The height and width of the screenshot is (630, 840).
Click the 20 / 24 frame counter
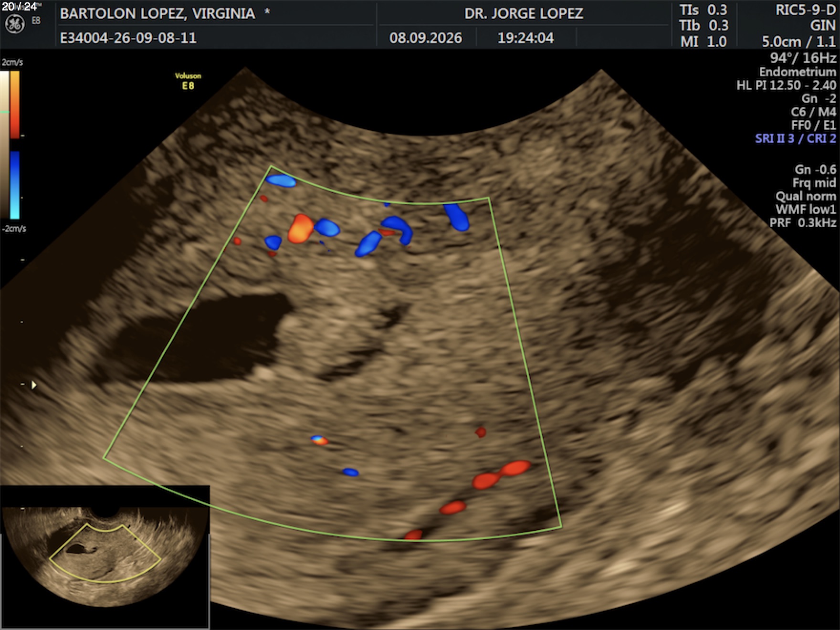click(20, 6)
